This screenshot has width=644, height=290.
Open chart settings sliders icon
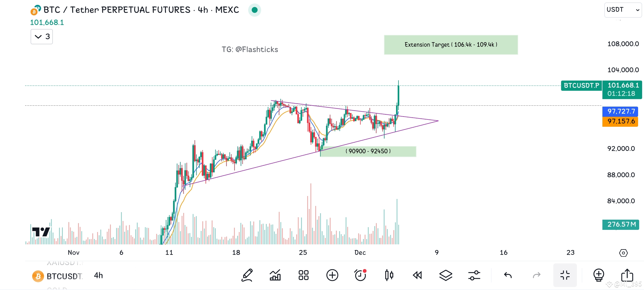click(474, 275)
